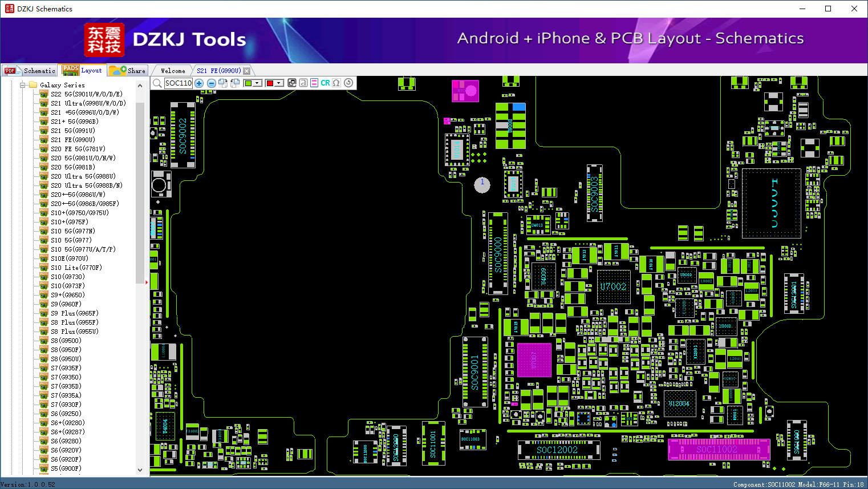Select the SOC12002 connector on the board
Screen dimensions: 868x489
pos(558,450)
